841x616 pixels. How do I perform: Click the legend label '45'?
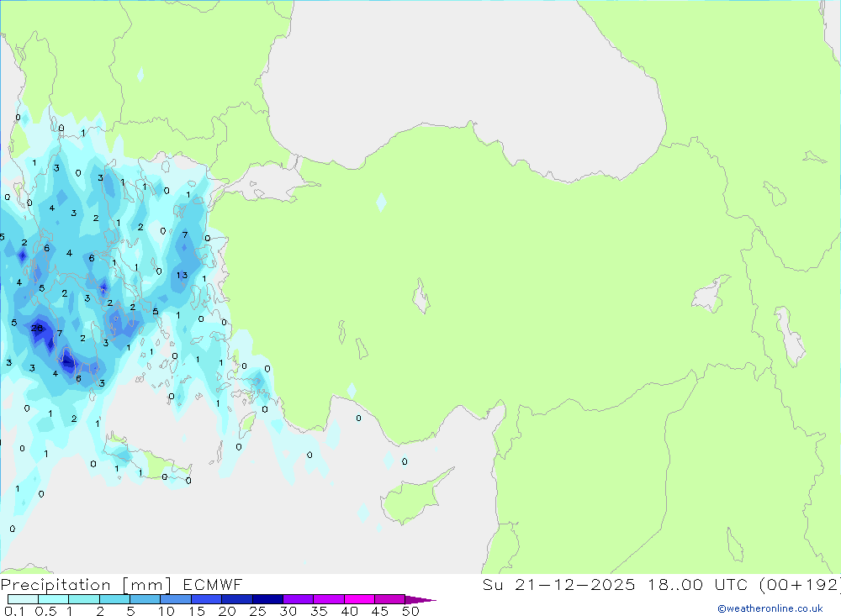(380, 611)
